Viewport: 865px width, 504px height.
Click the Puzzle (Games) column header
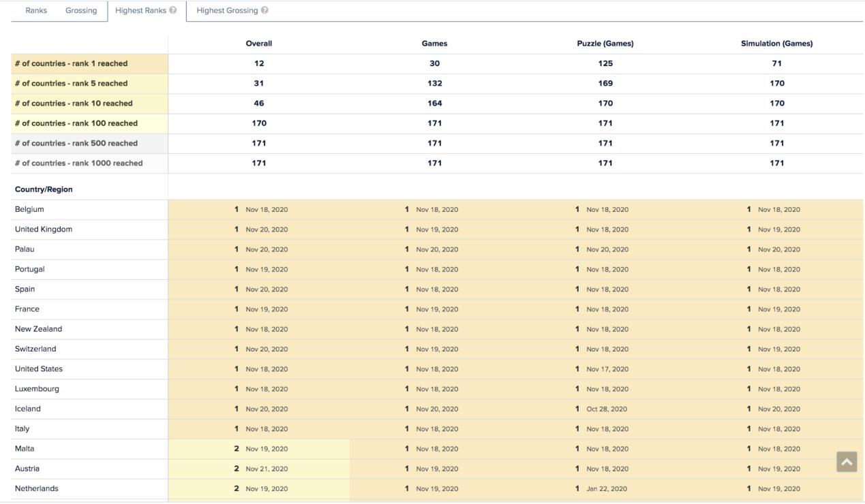click(605, 44)
